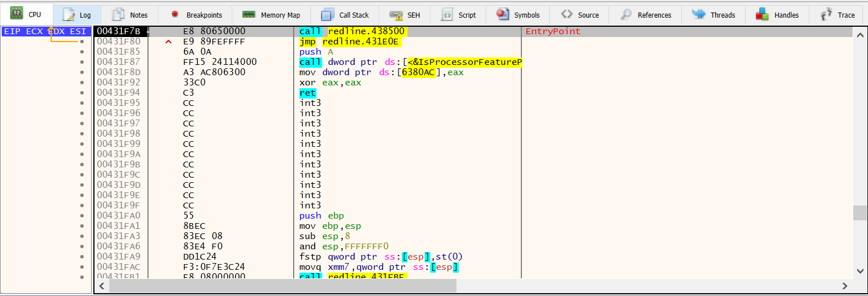The width and height of the screenshot is (868, 296).
Task: Toggle breakpoint dot at address 00431F8D
Action: tap(83, 72)
